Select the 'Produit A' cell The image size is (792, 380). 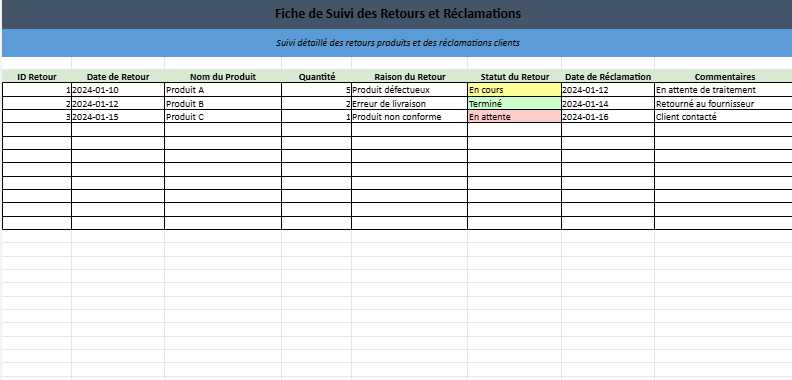(x=223, y=90)
